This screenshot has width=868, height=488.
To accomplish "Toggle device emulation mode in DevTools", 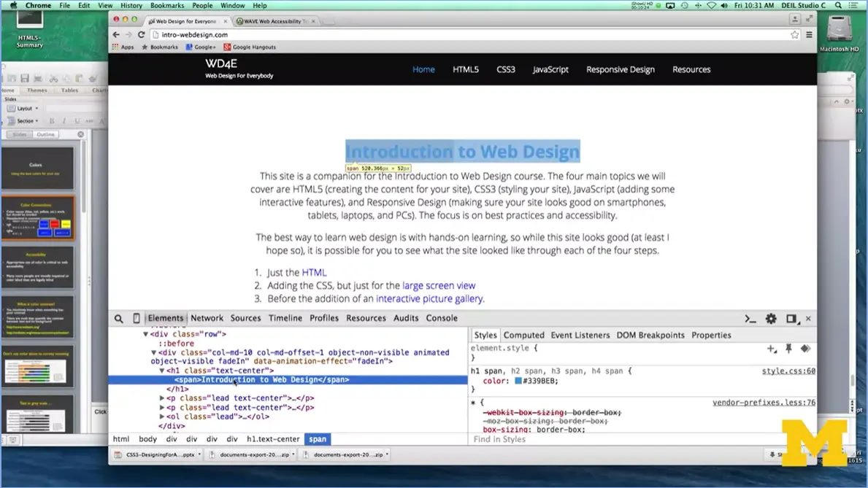I will point(136,318).
